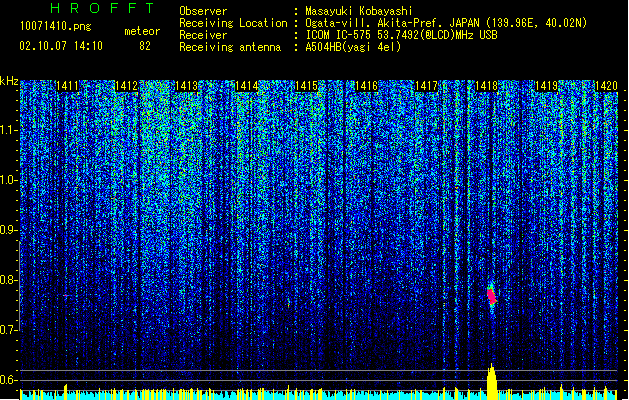Click the Receiving antenna field label

(230, 47)
